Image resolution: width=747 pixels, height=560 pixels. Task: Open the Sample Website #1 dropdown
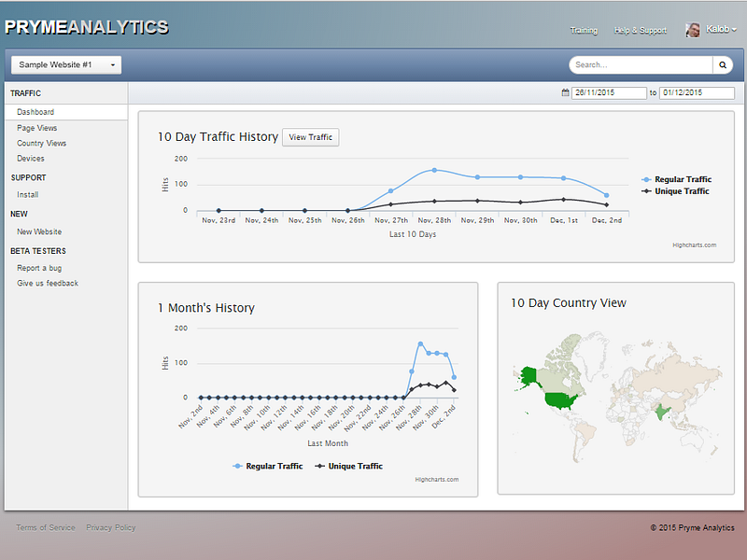coord(66,64)
